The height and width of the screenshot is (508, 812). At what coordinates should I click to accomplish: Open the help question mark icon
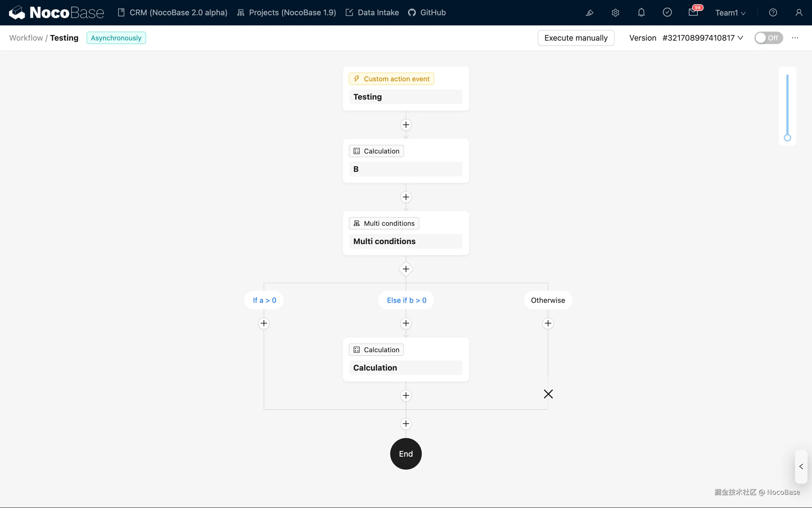tap(773, 13)
